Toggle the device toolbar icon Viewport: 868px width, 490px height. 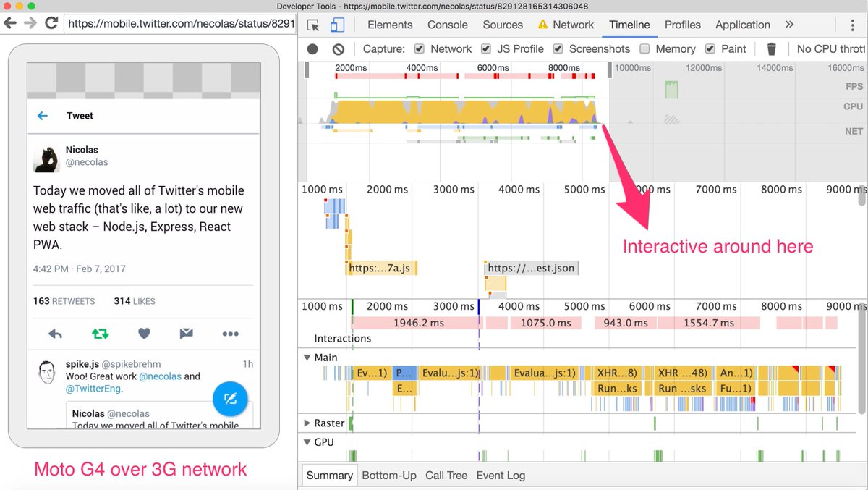point(337,25)
